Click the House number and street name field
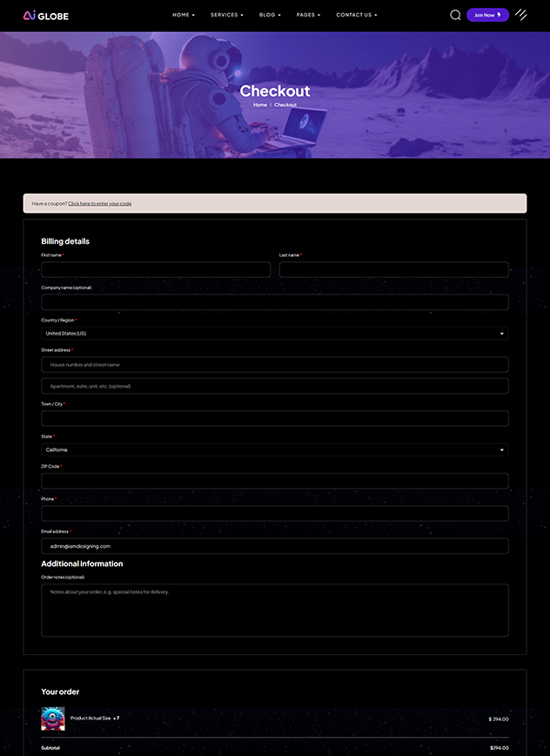The width and height of the screenshot is (550, 756). [275, 365]
